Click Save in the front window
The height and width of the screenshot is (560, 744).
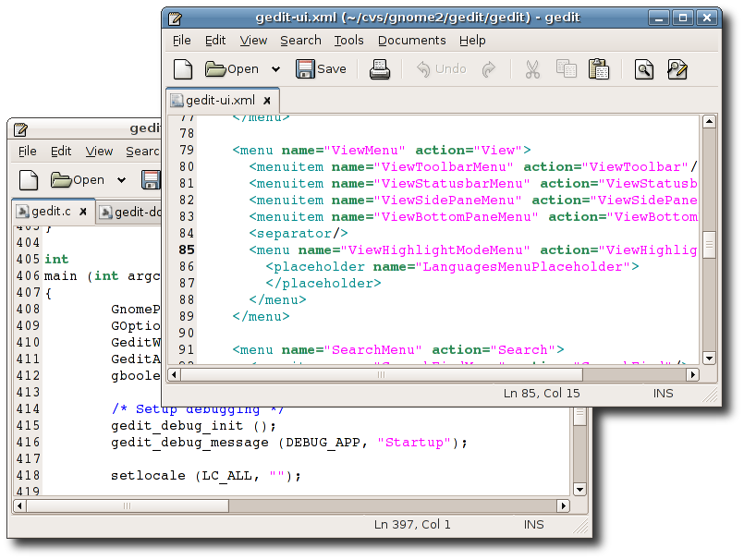321,69
